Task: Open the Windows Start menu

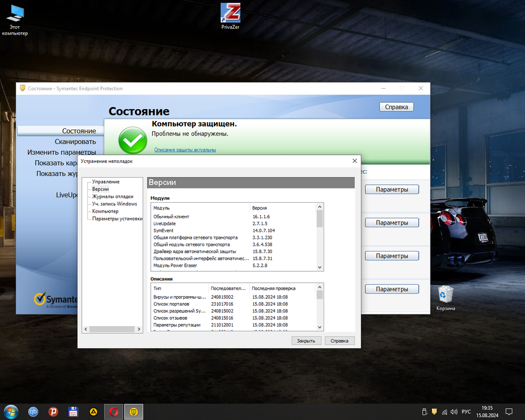Action: coord(10,412)
